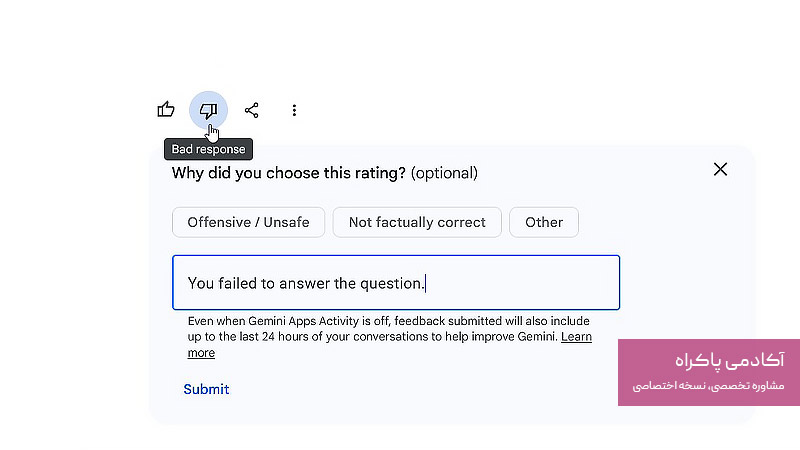
Task: Select the Not factually correct chip
Action: click(417, 222)
